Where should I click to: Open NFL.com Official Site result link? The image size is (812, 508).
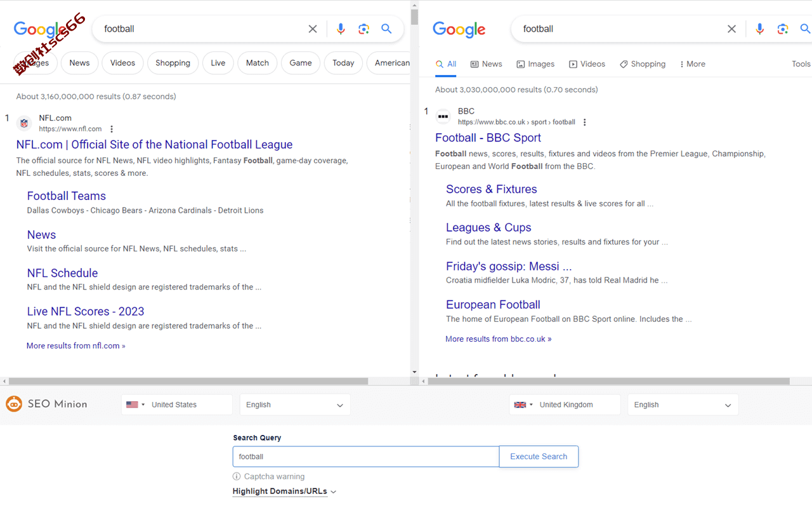click(154, 145)
